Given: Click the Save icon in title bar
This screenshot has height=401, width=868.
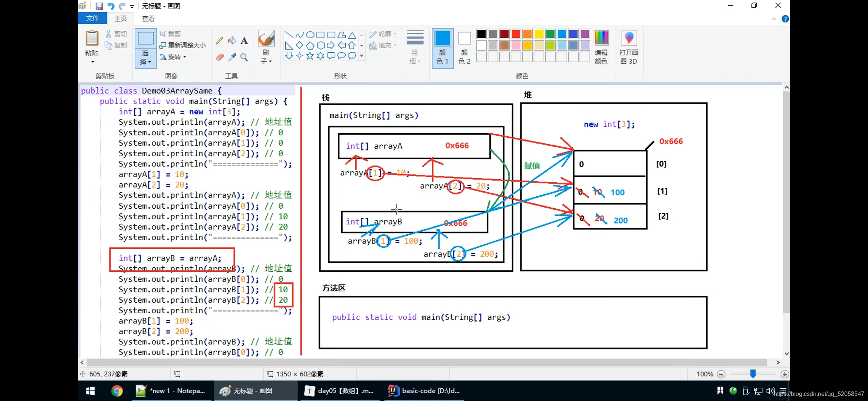Looking at the screenshot, I should [x=99, y=6].
